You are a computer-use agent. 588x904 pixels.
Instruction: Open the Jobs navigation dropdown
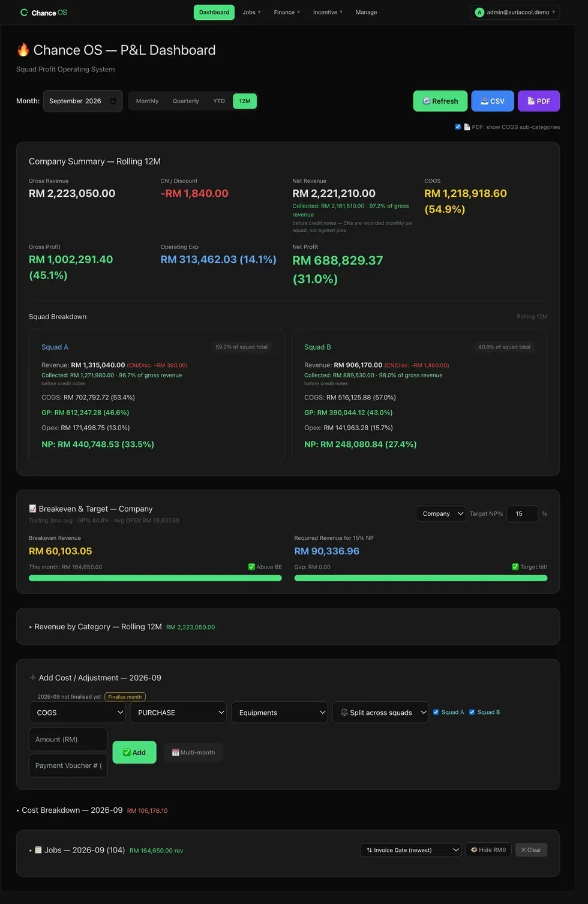click(251, 13)
